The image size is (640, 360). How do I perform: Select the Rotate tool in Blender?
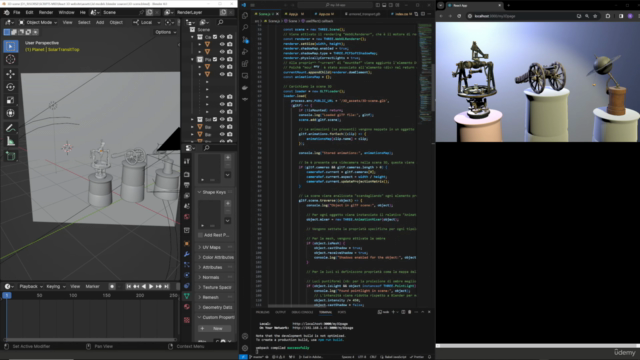(x=11, y=87)
